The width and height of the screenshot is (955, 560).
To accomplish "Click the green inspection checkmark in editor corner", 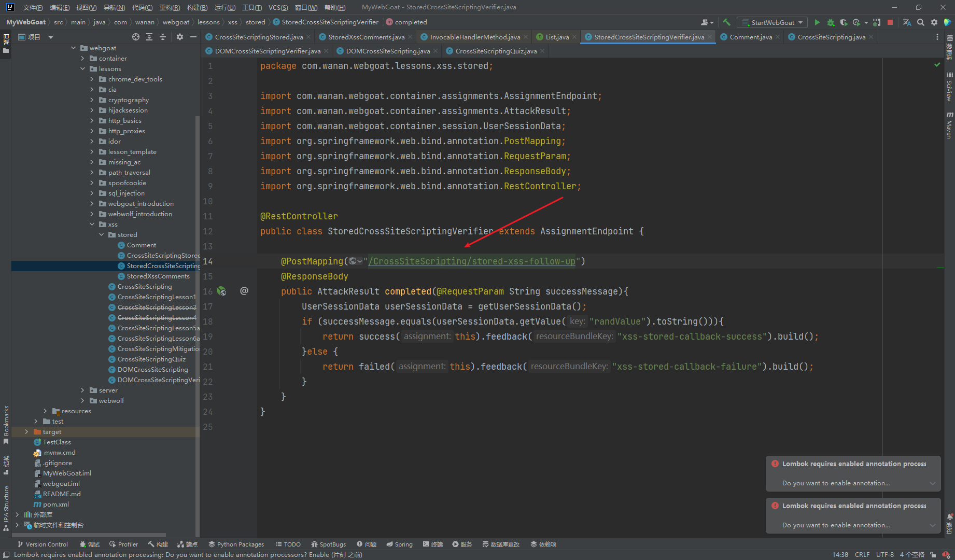I will pyautogui.click(x=937, y=65).
